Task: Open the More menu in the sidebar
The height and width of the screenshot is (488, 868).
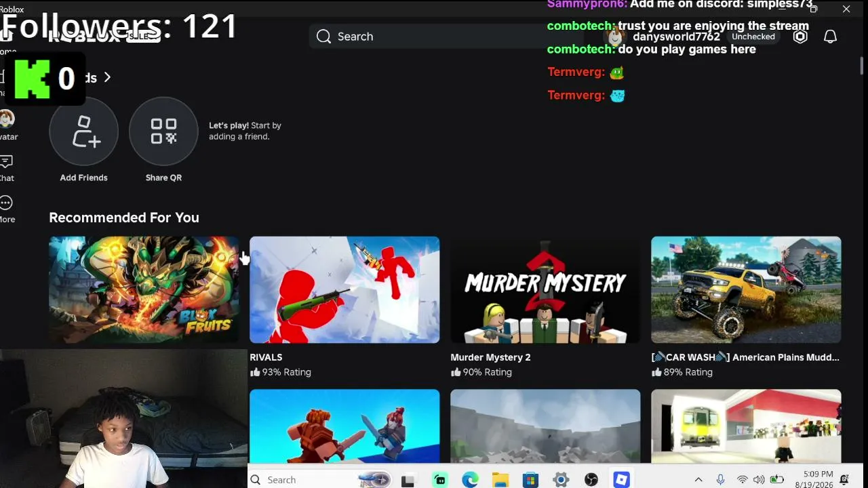Action: tap(6, 203)
